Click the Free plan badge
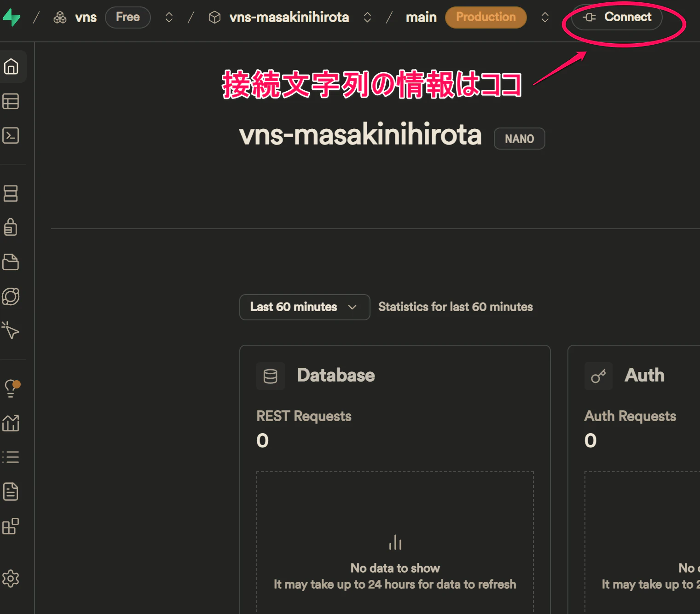Screen dimensions: 700x614 point(128,17)
